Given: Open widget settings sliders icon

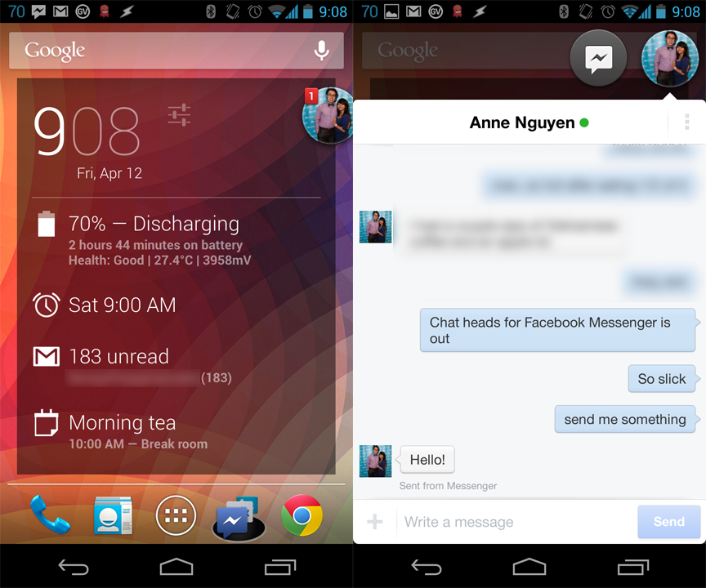Looking at the screenshot, I should (179, 115).
